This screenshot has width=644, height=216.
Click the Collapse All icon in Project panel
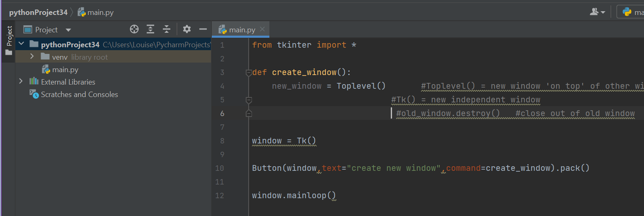(x=167, y=29)
